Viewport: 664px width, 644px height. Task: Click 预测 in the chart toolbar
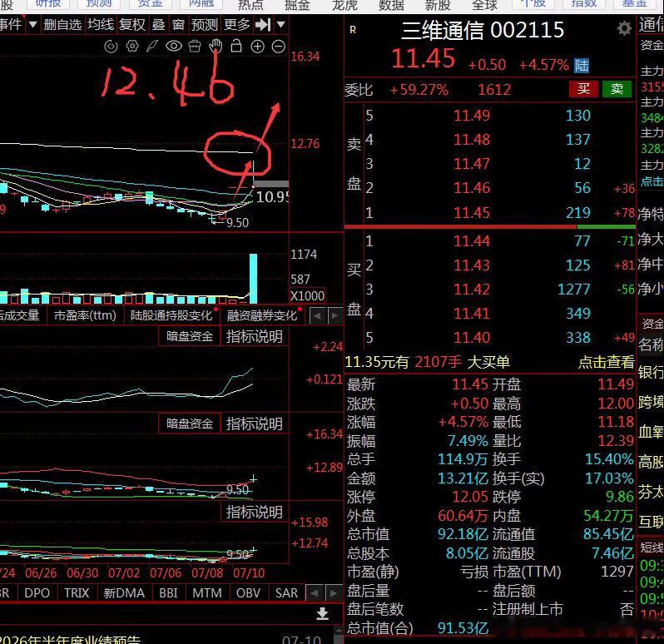205,25
